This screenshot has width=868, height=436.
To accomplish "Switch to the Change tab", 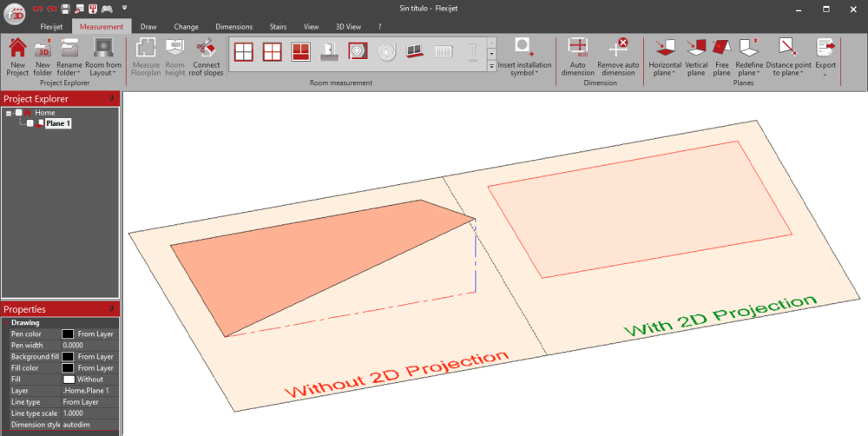I will tap(186, 27).
